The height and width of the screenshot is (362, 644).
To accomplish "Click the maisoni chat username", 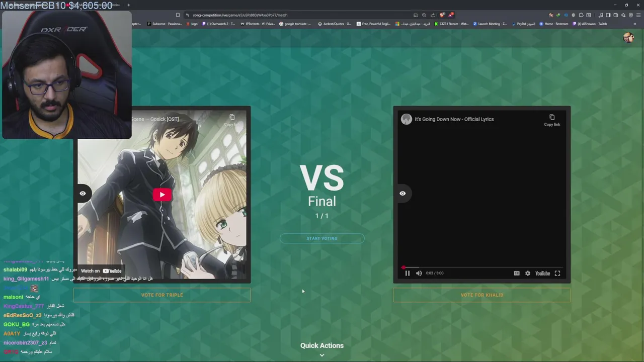I will click(13, 297).
